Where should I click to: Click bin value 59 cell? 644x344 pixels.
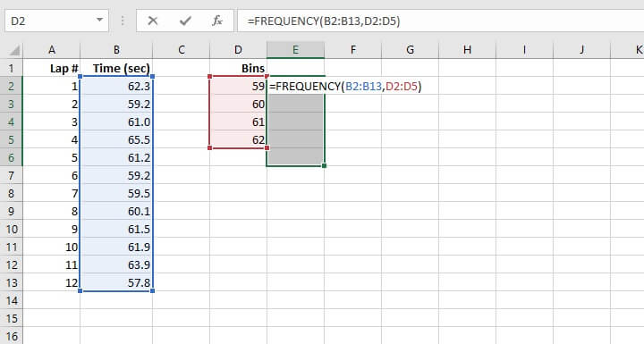(x=238, y=86)
